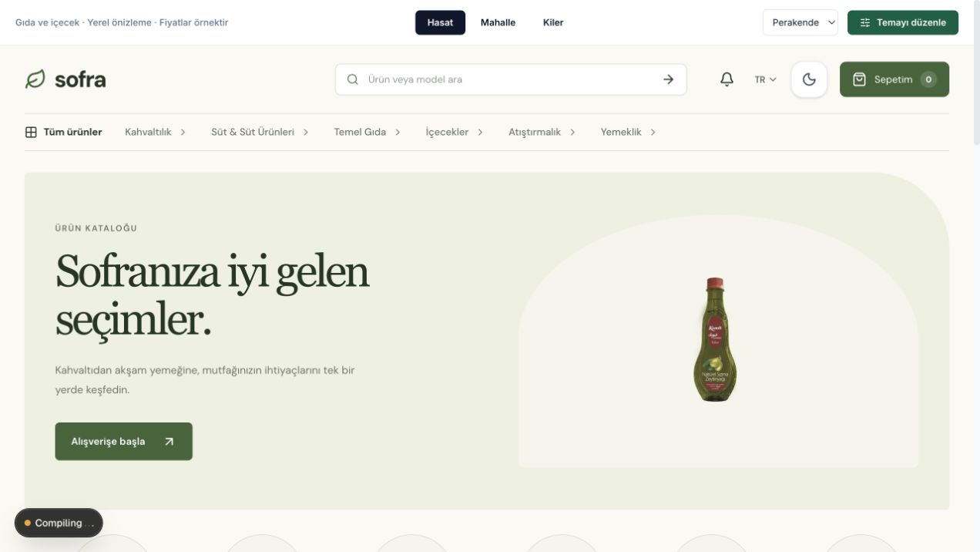The image size is (980, 552).
Task: Submit search with the arrow icon
Action: point(668,79)
